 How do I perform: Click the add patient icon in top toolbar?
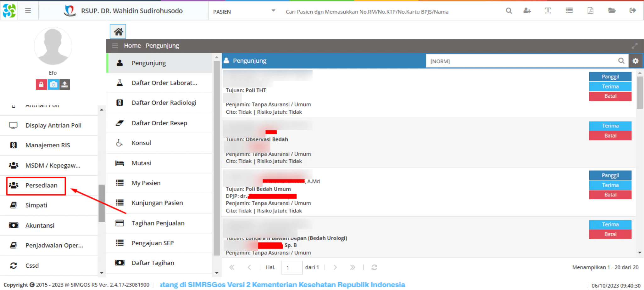tap(527, 11)
